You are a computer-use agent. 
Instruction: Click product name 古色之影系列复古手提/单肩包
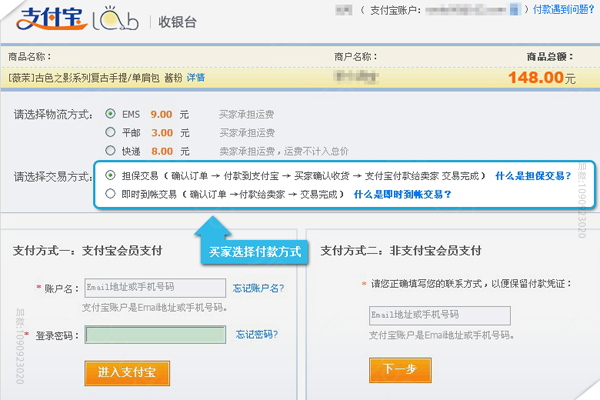pyautogui.click(x=97, y=78)
